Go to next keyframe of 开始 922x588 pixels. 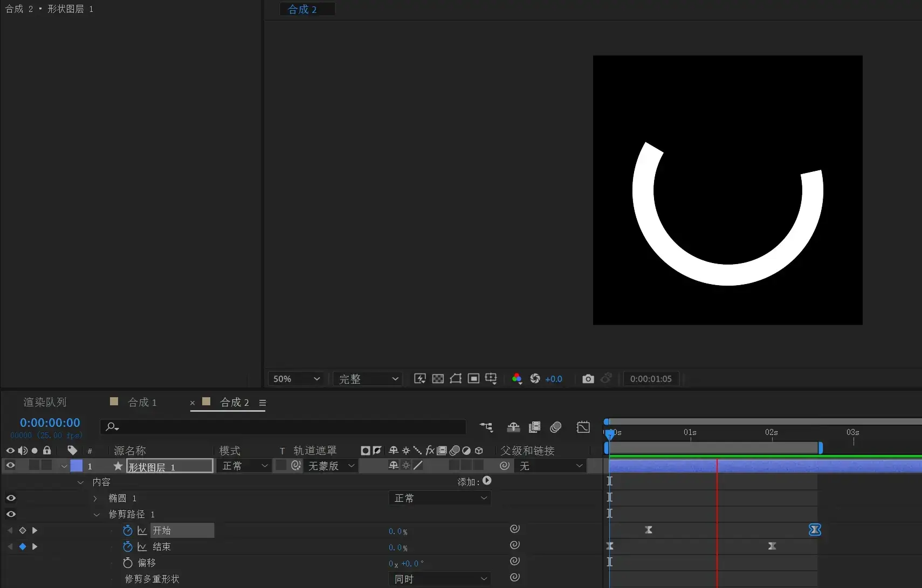(35, 530)
